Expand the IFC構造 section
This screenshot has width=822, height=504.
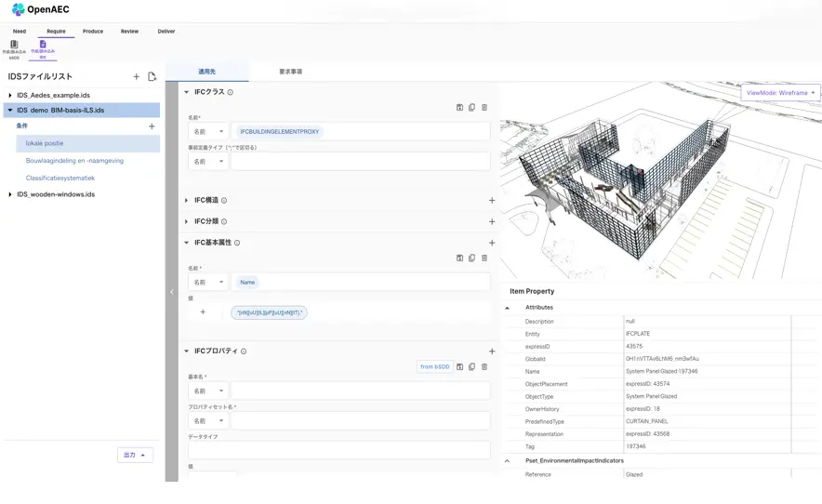point(186,200)
